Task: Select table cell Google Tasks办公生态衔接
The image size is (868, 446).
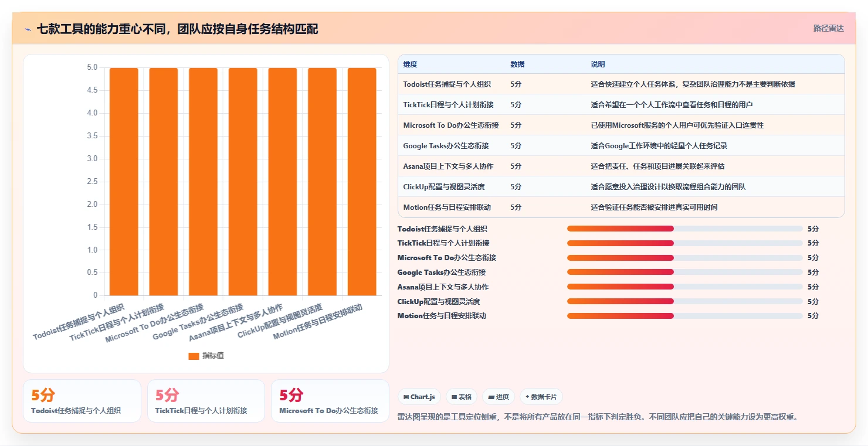Action: (446, 146)
